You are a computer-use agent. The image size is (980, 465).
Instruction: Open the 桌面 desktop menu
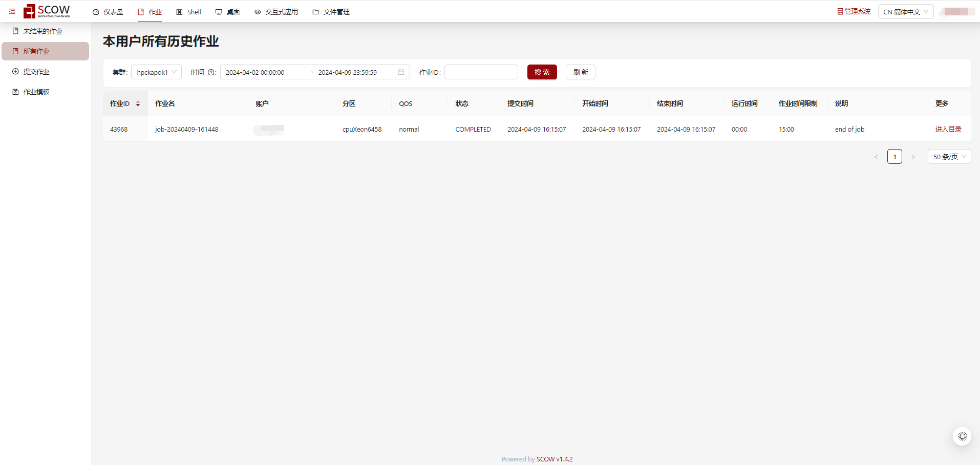click(x=228, y=12)
